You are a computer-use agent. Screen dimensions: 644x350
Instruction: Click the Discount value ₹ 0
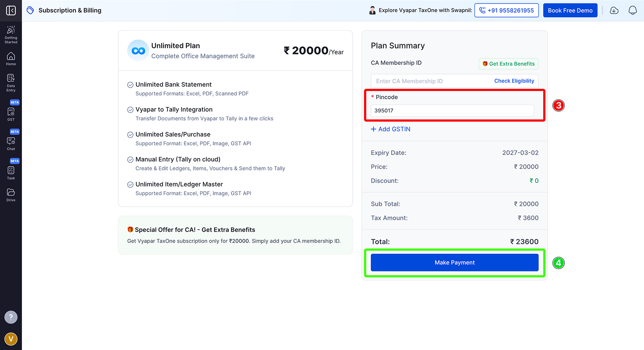point(534,181)
